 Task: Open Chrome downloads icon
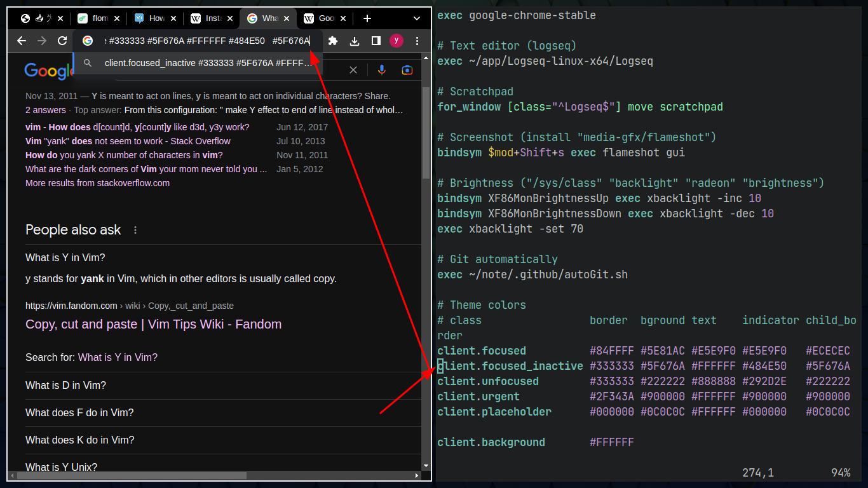355,41
